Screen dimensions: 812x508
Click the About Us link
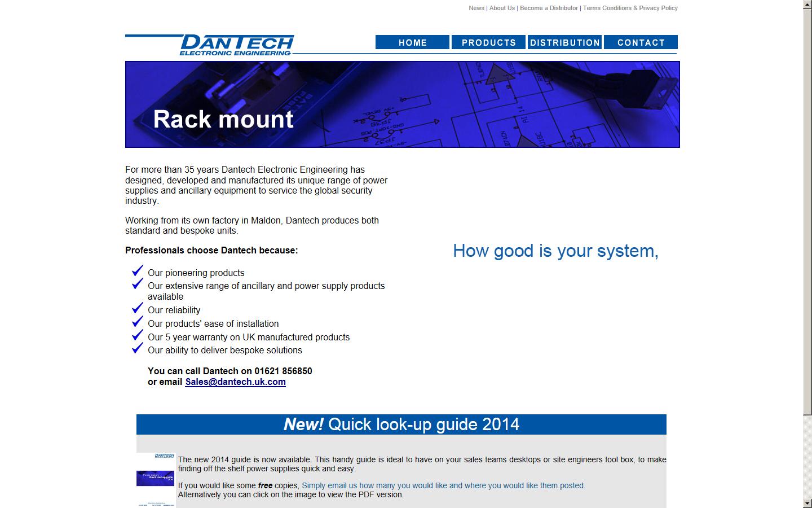point(502,8)
